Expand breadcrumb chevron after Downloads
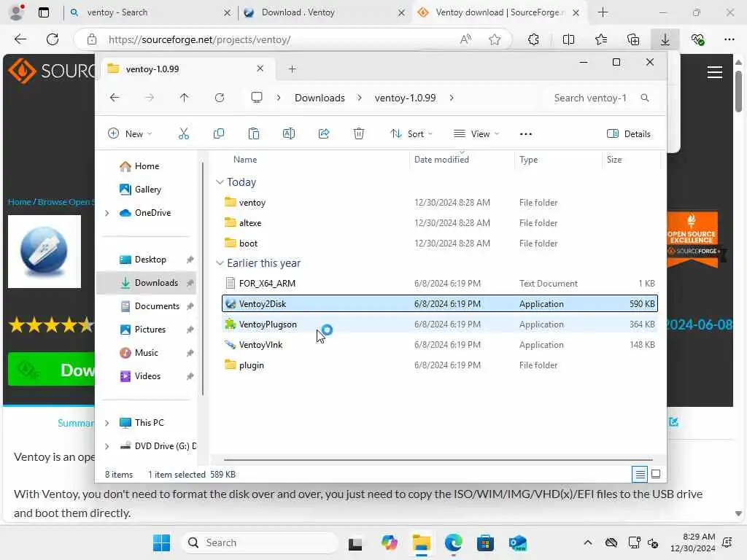 pos(360,98)
